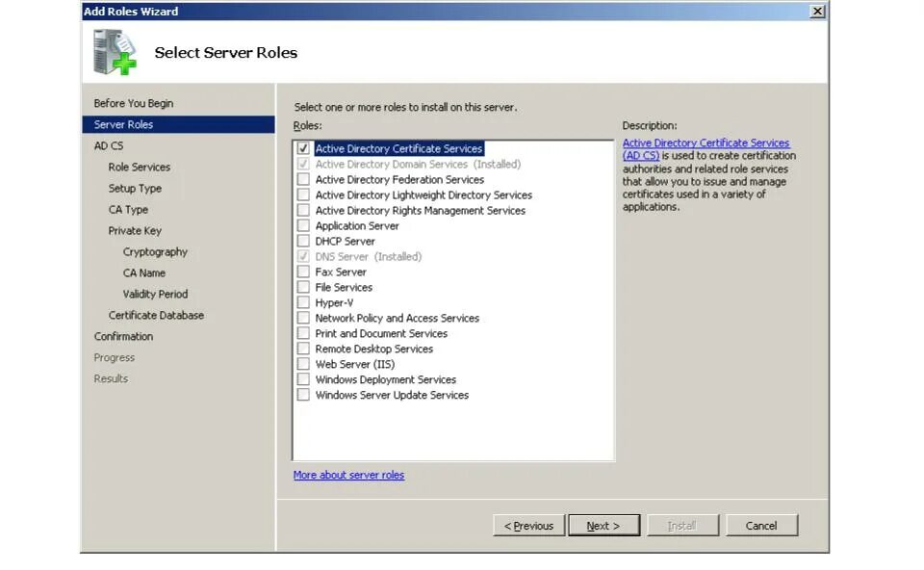The width and height of the screenshot is (924, 570).
Task: Select the Private Key step
Action: (x=135, y=230)
